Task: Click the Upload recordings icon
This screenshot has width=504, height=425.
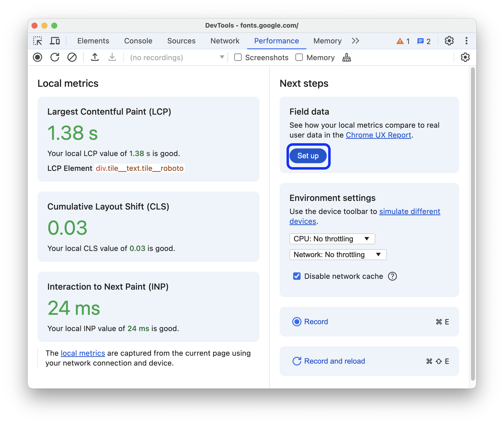Action: click(95, 58)
